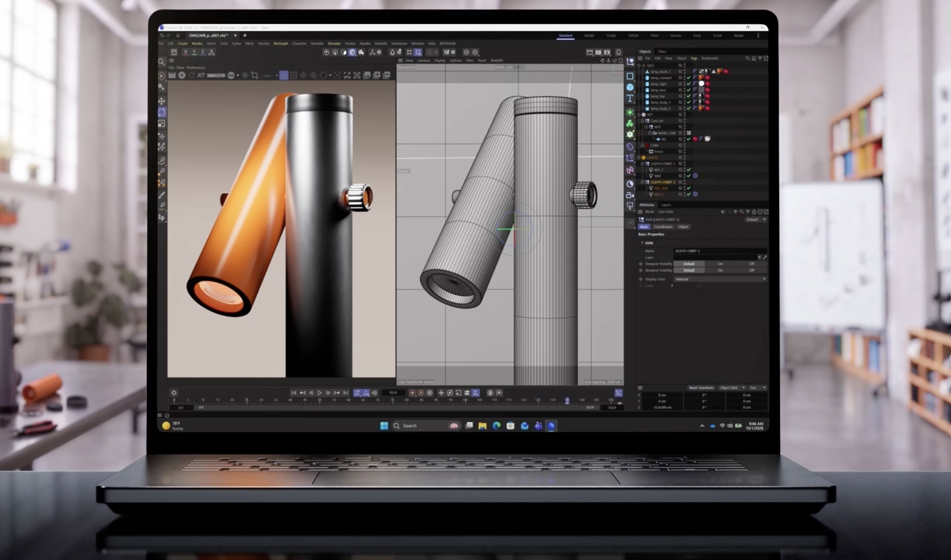
Task: Lock the Attributes panel with lock icon
Action: [x=754, y=212]
